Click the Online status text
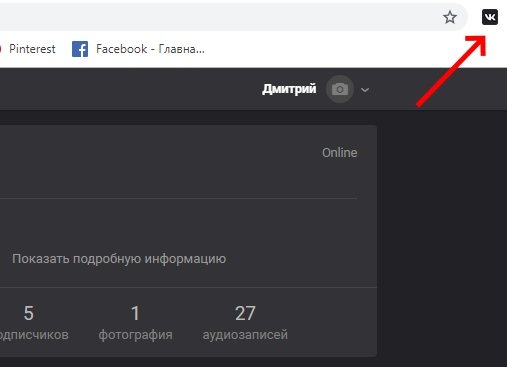The width and height of the screenshot is (507, 367). click(x=339, y=153)
